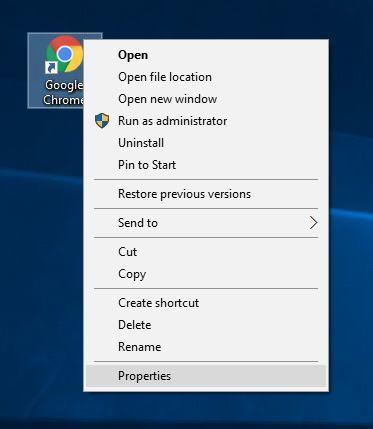This screenshot has width=373, height=429.
Task: Open Properties from the context menu
Action: [206, 376]
